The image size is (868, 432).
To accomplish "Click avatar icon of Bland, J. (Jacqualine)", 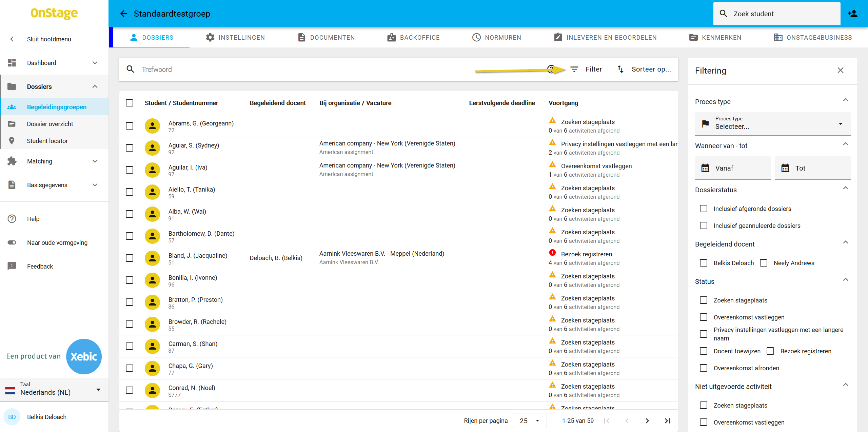I will [x=153, y=258].
